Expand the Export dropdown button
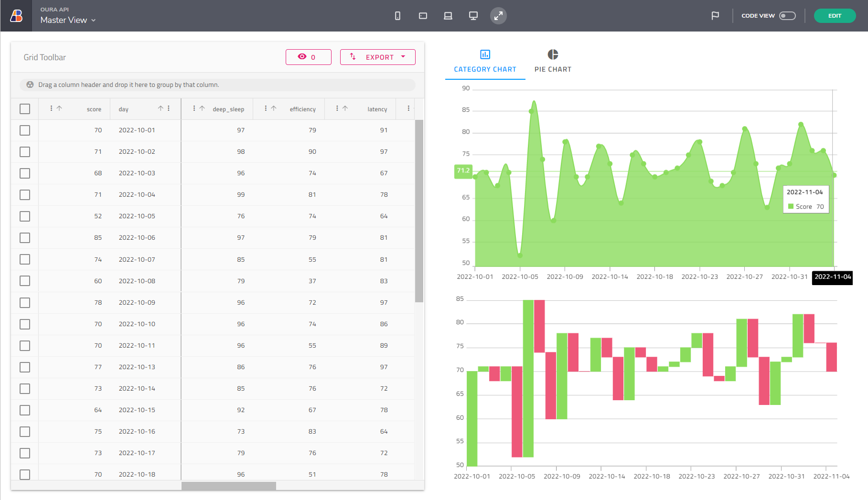This screenshot has width=868, height=500. click(x=377, y=57)
